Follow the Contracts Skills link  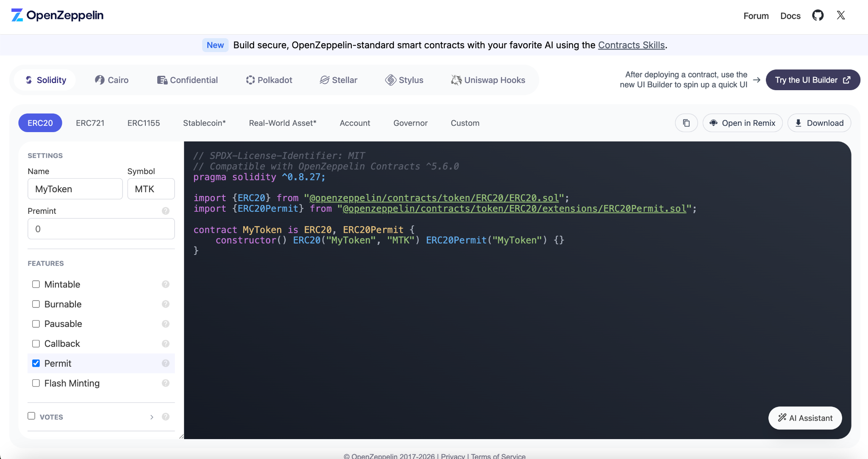click(632, 45)
